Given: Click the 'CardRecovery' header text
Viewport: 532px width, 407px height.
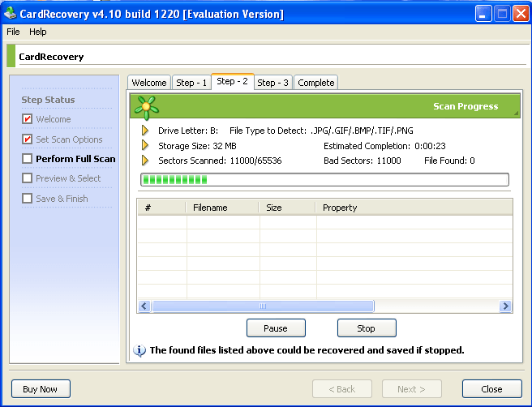Looking at the screenshot, I should point(51,57).
